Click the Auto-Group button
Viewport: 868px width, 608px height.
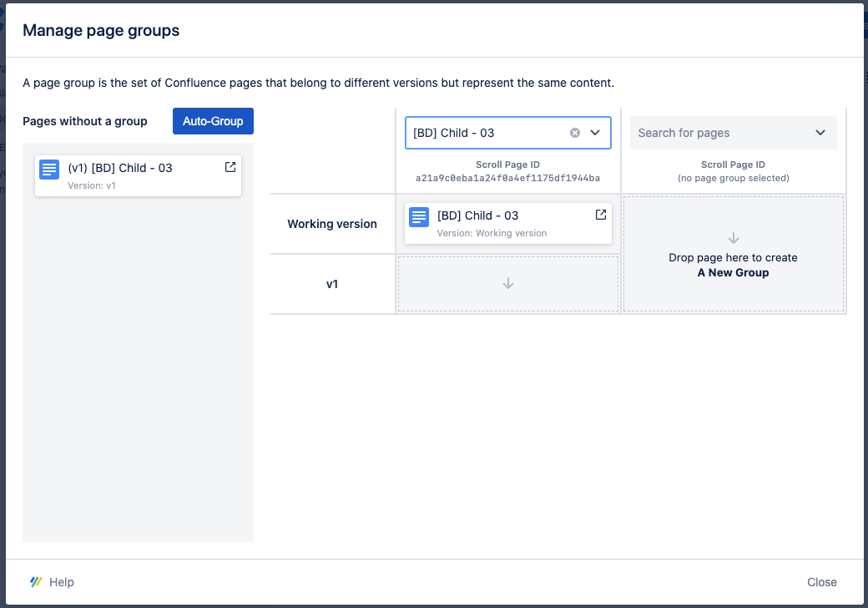pyautogui.click(x=213, y=121)
